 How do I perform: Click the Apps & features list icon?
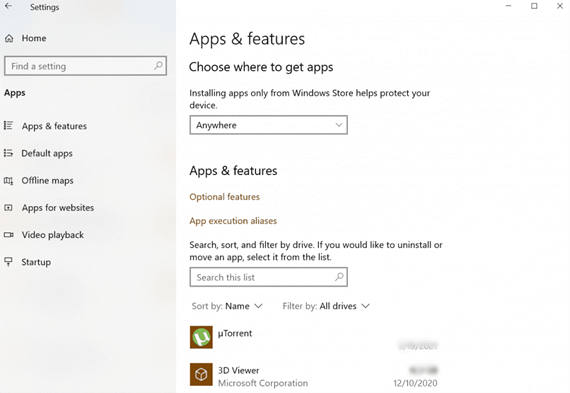(8, 126)
